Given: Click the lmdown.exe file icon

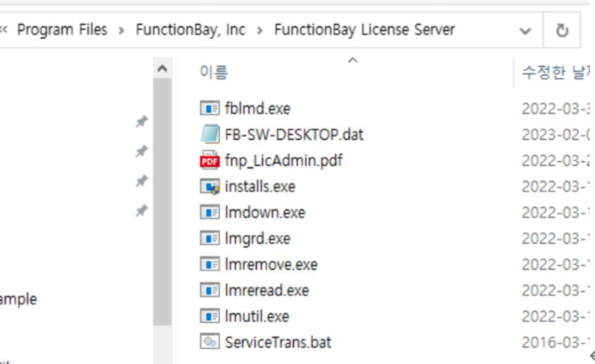Looking at the screenshot, I should (210, 213).
